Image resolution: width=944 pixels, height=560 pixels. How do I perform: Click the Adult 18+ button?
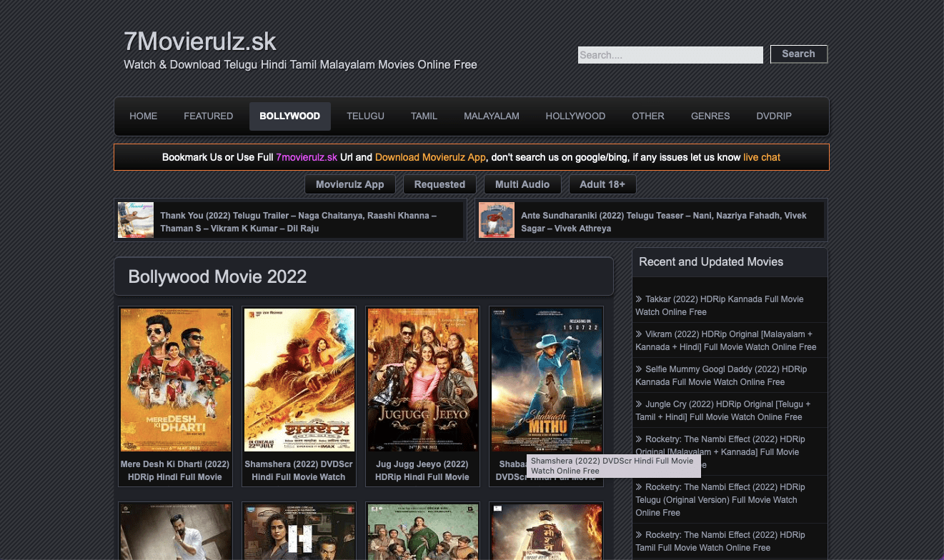tap(602, 184)
